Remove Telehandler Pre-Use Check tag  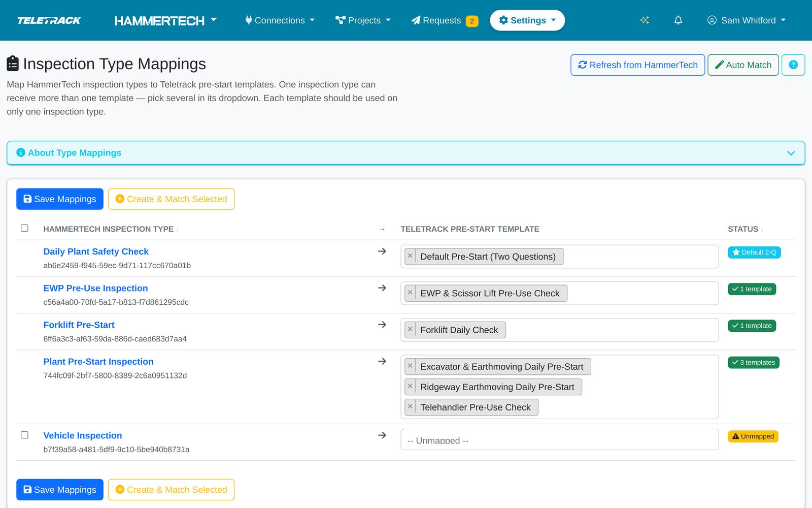pos(410,406)
